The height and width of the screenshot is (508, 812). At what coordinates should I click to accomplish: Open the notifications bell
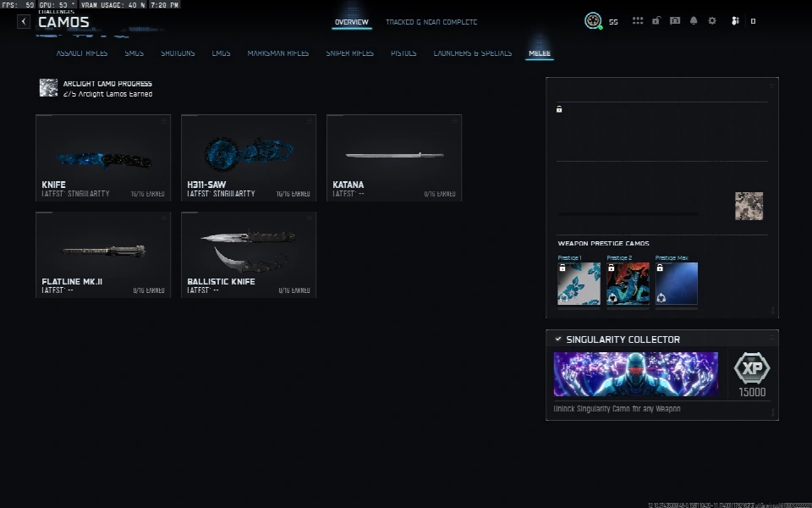coord(694,20)
